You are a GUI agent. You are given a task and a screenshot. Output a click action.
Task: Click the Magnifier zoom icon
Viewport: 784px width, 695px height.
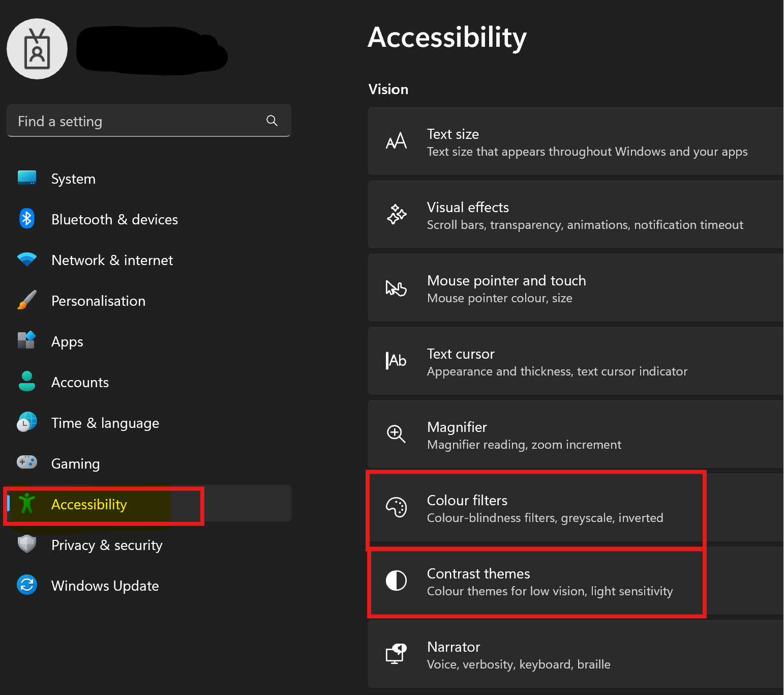click(396, 434)
